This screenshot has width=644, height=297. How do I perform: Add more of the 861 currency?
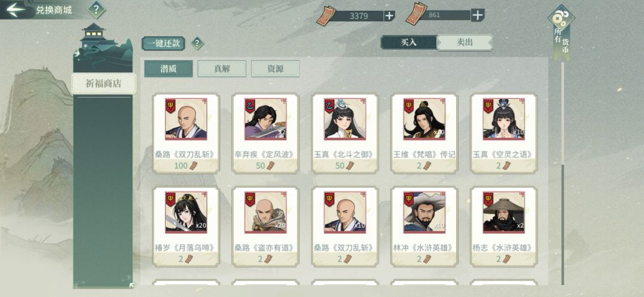pos(477,15)
